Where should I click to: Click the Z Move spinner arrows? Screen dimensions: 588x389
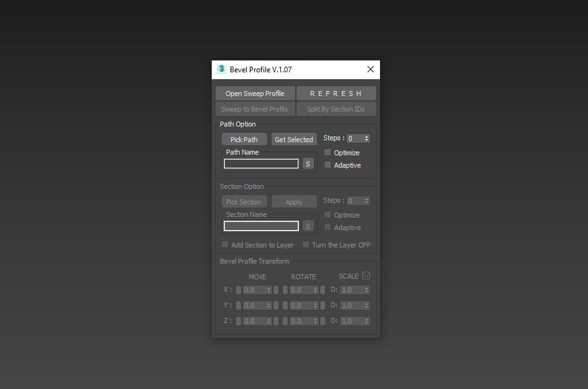pyautogui.click(x=268, y=321)
